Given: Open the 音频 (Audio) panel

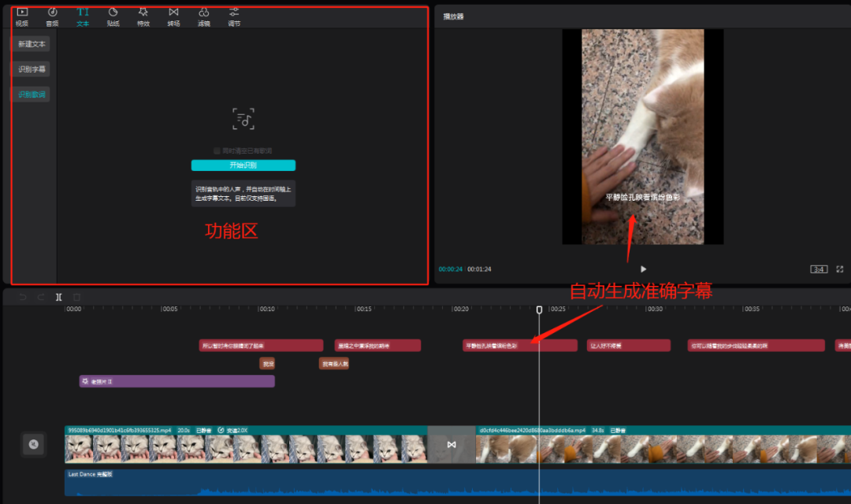Looking at the screenshot, I should 52,16.
